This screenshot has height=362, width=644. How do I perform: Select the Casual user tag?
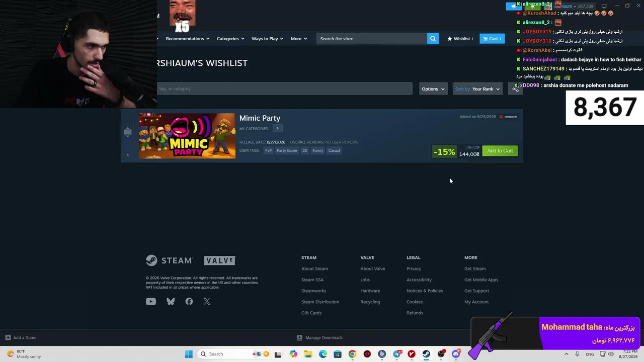(x=334, y=150)
